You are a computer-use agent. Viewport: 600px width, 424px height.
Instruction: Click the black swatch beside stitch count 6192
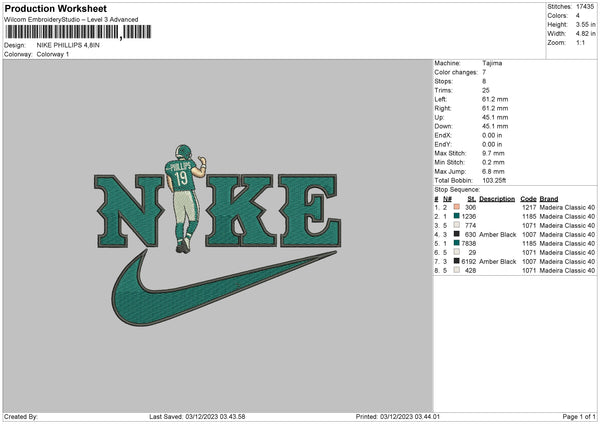[x=456, y=261]
